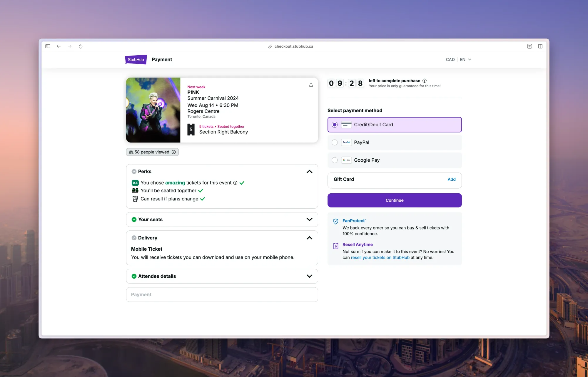Image resolution: width=588 pixels, height=377 pixels.
Task: Collapse the Perks section
Action: 310,172
